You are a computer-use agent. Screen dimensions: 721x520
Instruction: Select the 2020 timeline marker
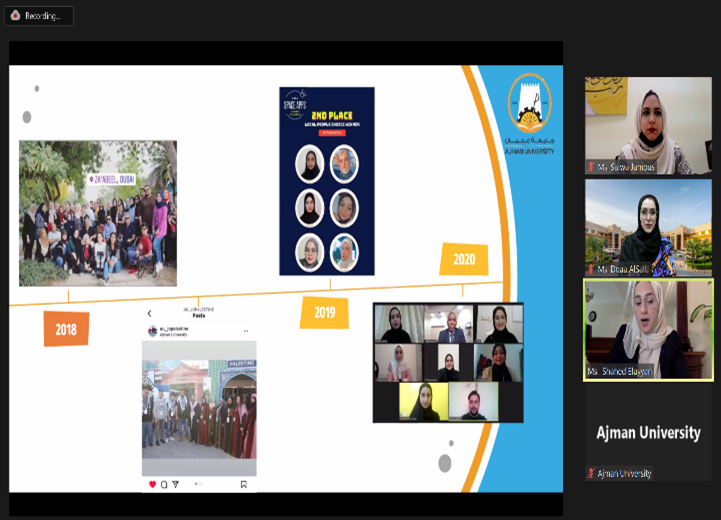(x=463, y=259)
